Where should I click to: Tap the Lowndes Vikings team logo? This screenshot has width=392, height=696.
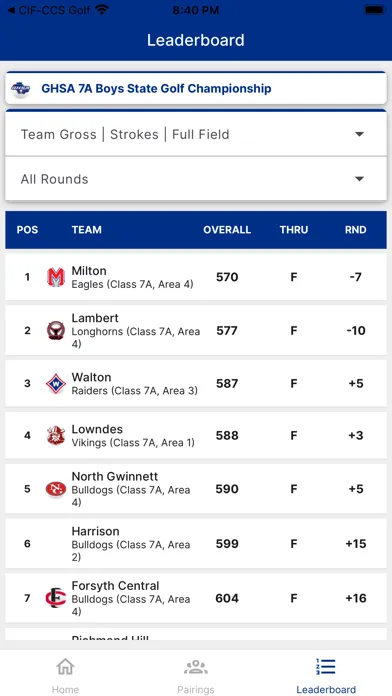pyautogui.click(x=56, y=435)
